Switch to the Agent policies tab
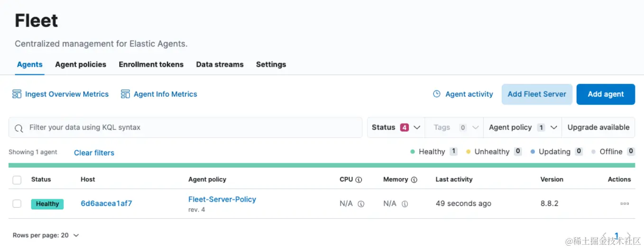 coord(81,64)
